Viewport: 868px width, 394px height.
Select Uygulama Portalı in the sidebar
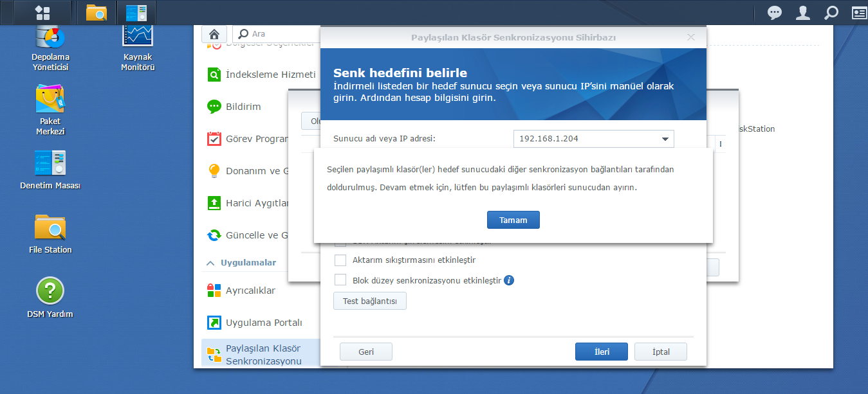(x=263, y=323)
